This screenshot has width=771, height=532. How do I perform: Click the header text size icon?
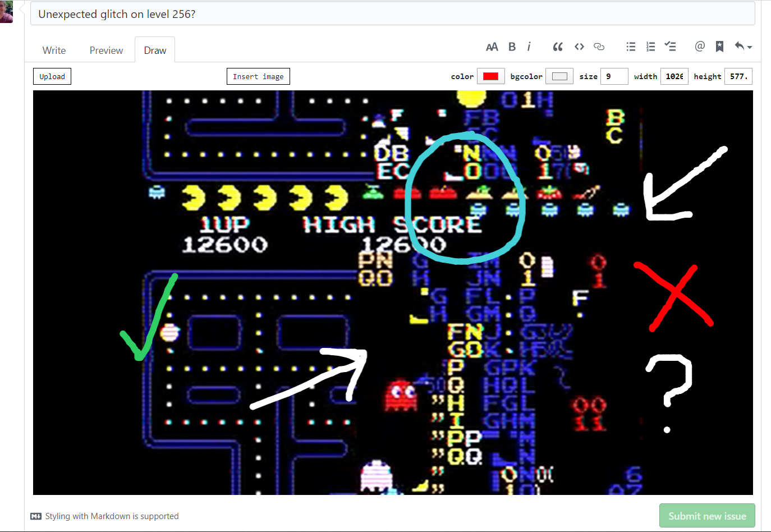coord(492,47)
